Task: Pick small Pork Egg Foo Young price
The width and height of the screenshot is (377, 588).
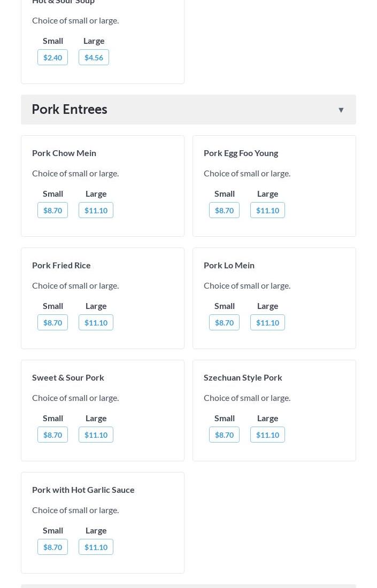Action: pos(224,210)
